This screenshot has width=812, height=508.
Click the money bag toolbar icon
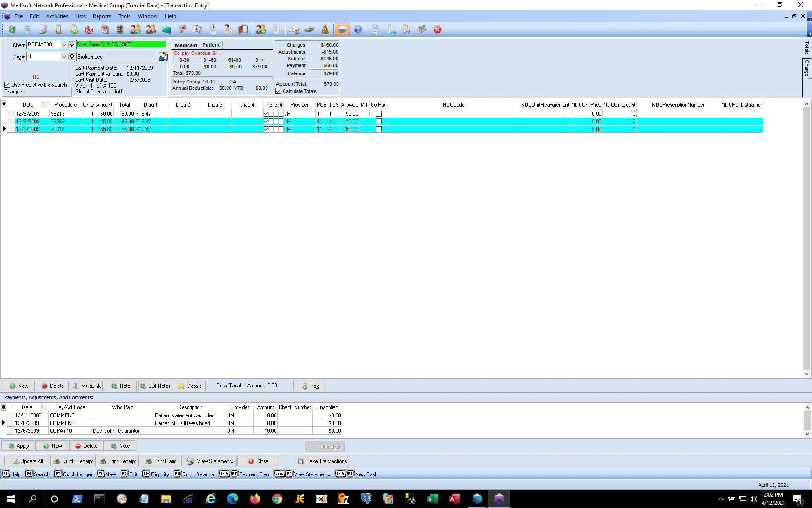325,29
